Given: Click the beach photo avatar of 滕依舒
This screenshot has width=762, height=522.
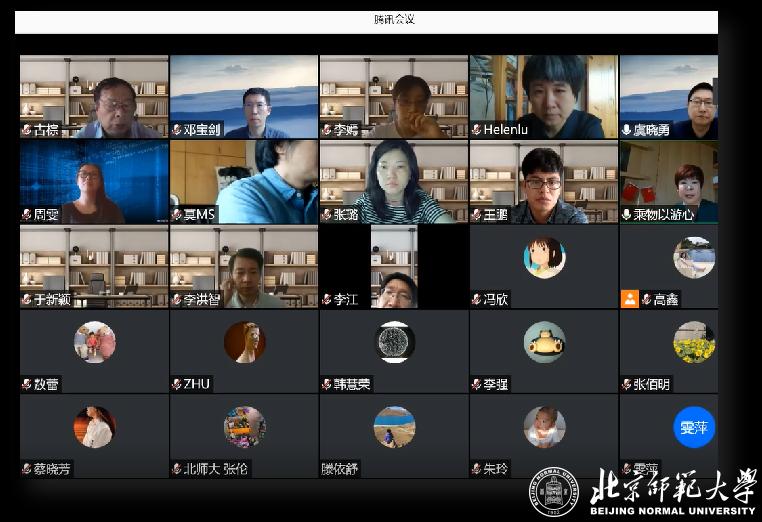Looking at the screenshot, I should point(394,427).
